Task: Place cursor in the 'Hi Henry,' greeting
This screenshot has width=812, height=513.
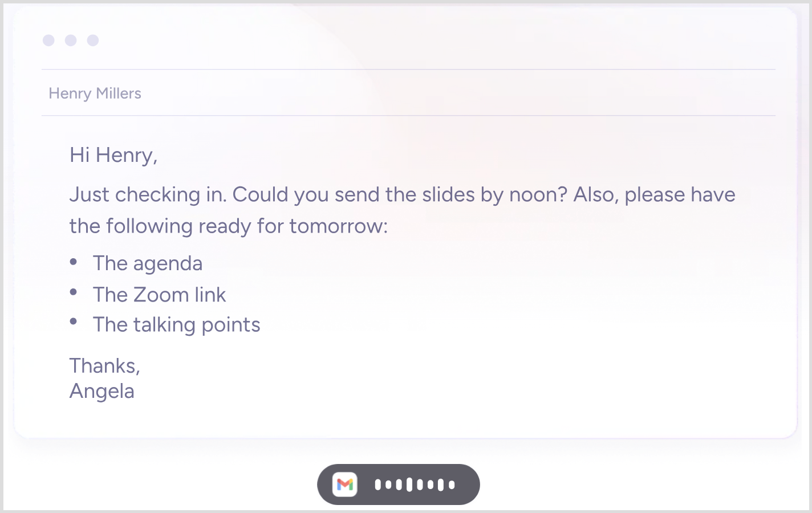Action: [x=113, y=155]
